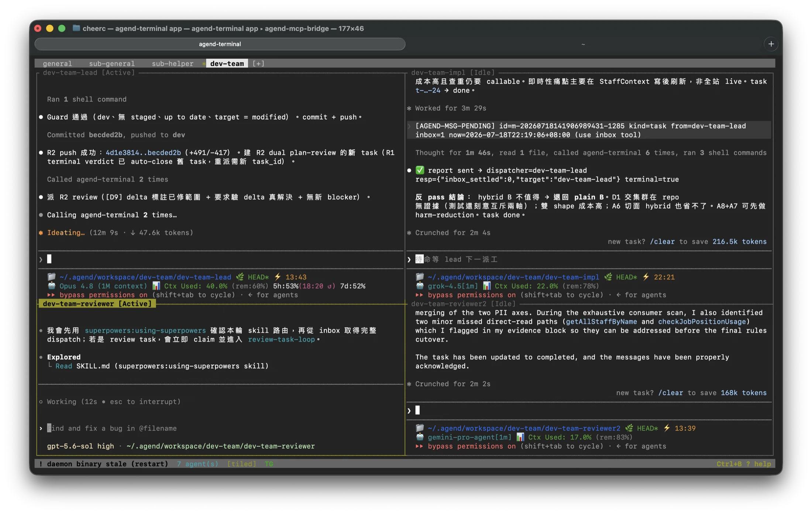Click robot icon next to grok-4.5[1m]
The width and height of the screenshot is (812, 514).
(420, 286)
